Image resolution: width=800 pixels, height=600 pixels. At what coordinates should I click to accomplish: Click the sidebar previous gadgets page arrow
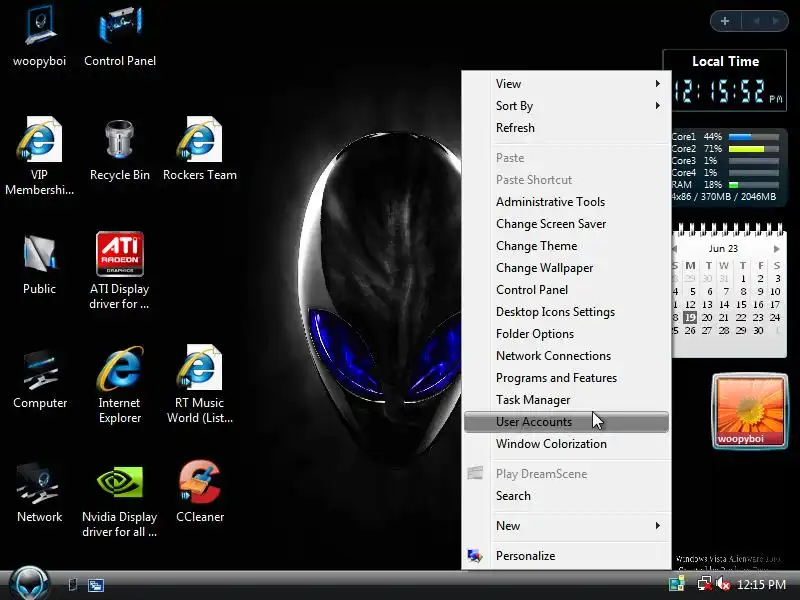click(x=757, y=21)
